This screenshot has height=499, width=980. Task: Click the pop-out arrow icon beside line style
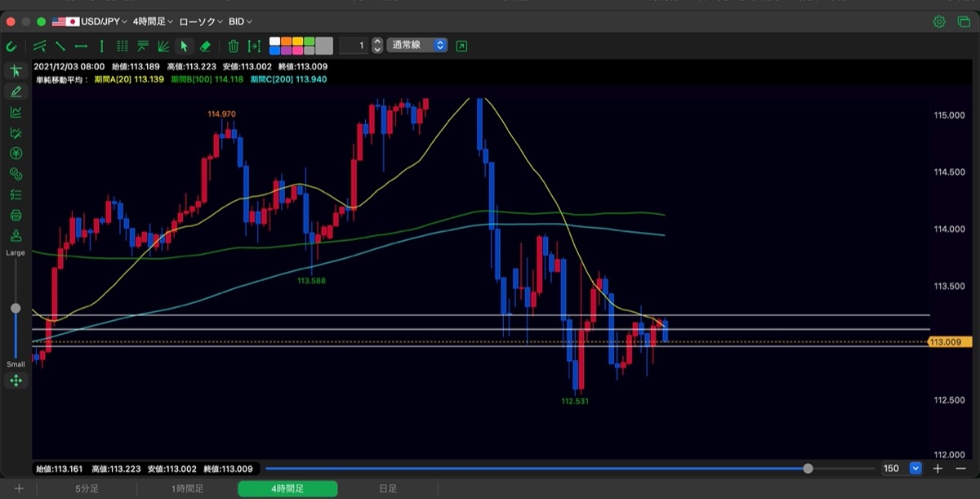pos(461,46)
